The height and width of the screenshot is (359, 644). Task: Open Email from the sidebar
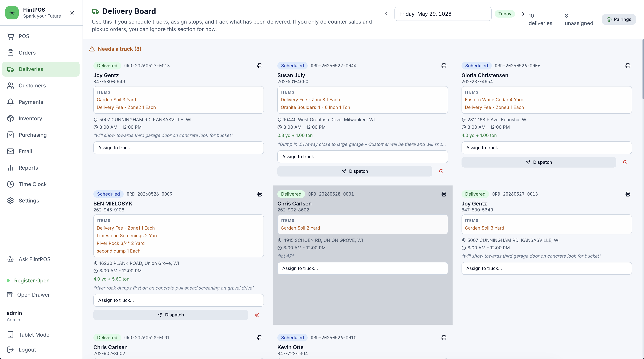41,151
